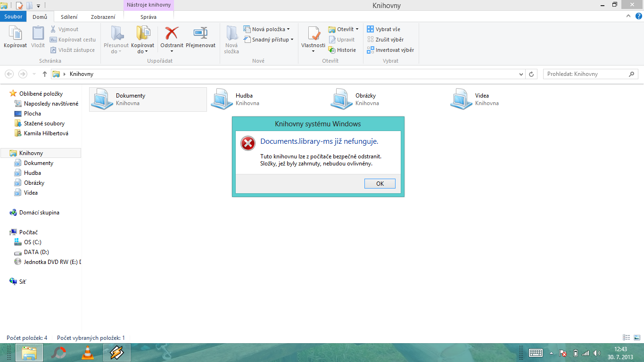Click the Winamp lightning bolt taskbar icon
The image size is (644, 362).
click(x=117, y=353)
